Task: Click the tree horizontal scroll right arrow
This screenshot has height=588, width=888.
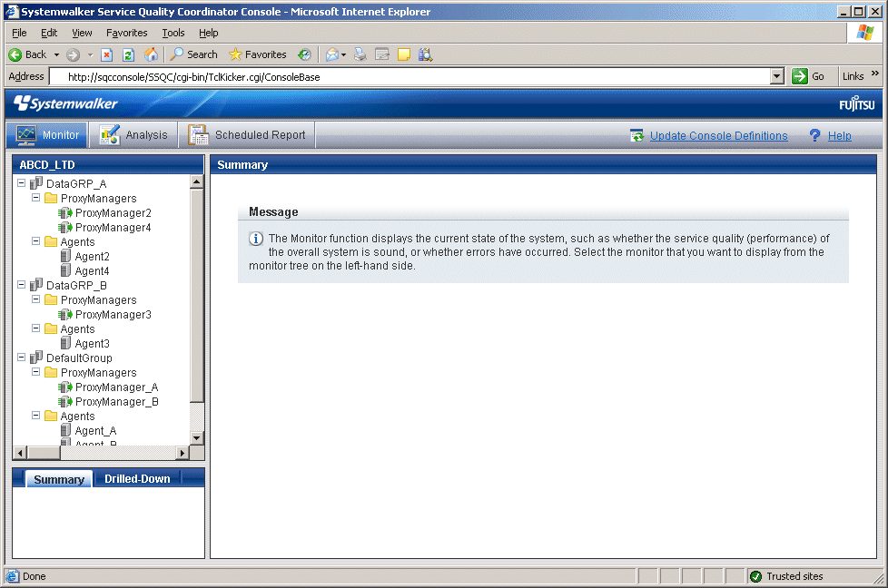Action: coord(183,453)
